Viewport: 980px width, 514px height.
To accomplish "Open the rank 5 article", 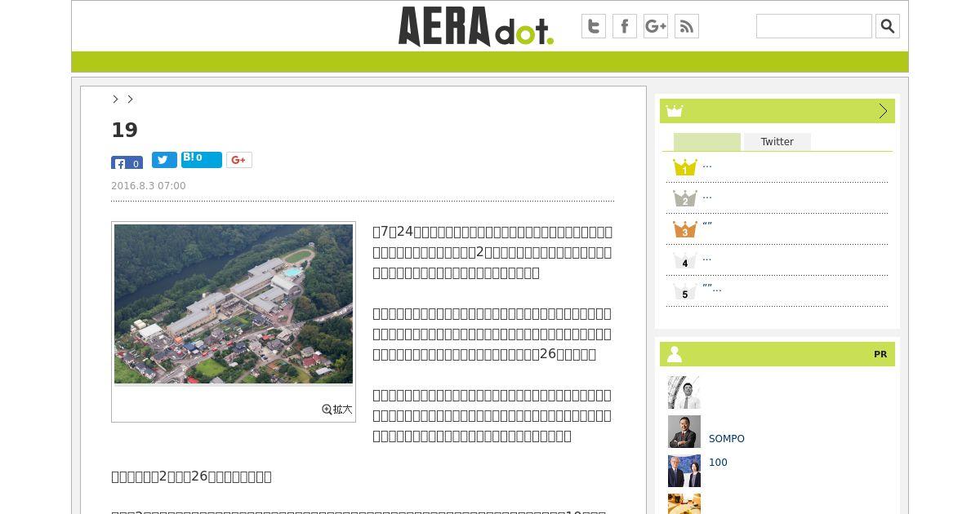I will pyautogui.click(x=684, y=291).
